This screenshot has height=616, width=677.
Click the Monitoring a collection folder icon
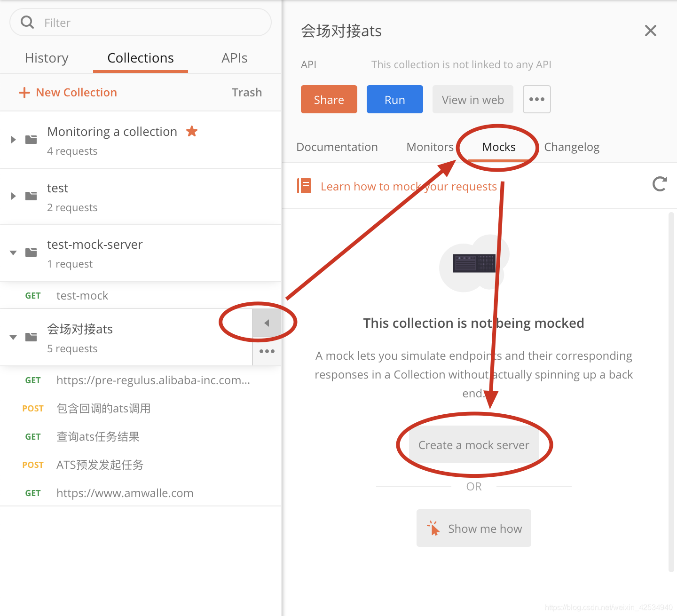(x=31, y=140)
